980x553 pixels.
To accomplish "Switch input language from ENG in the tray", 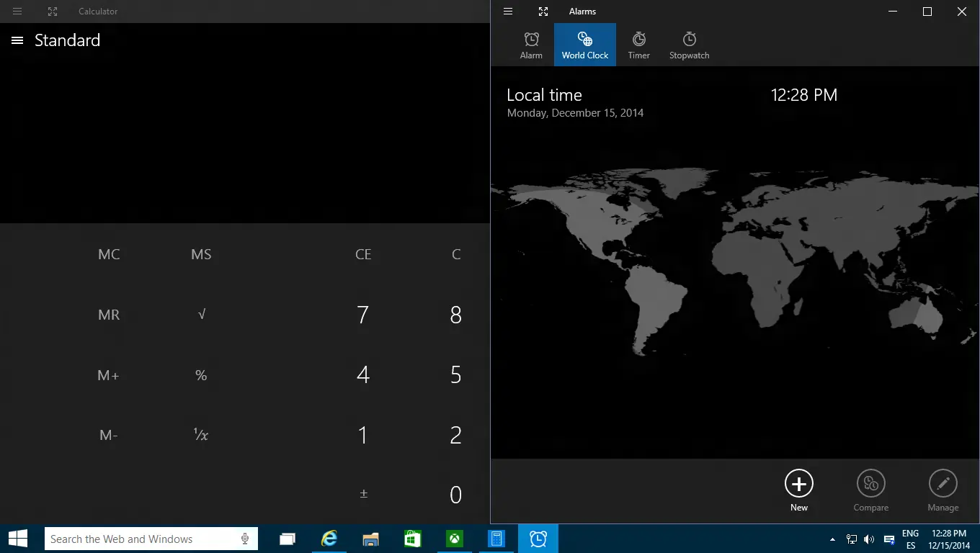I will tap(909, 538).
